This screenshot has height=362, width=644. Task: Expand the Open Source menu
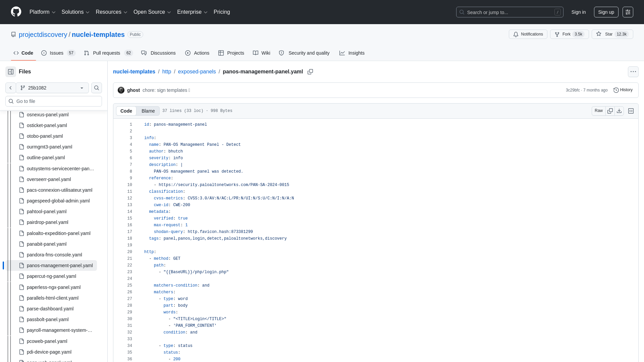152,12
